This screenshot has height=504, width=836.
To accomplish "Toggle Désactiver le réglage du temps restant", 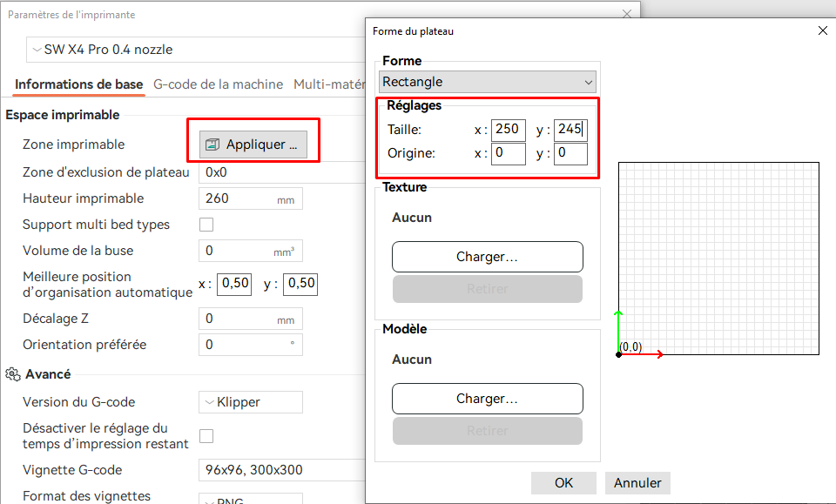I will (206, 436).
